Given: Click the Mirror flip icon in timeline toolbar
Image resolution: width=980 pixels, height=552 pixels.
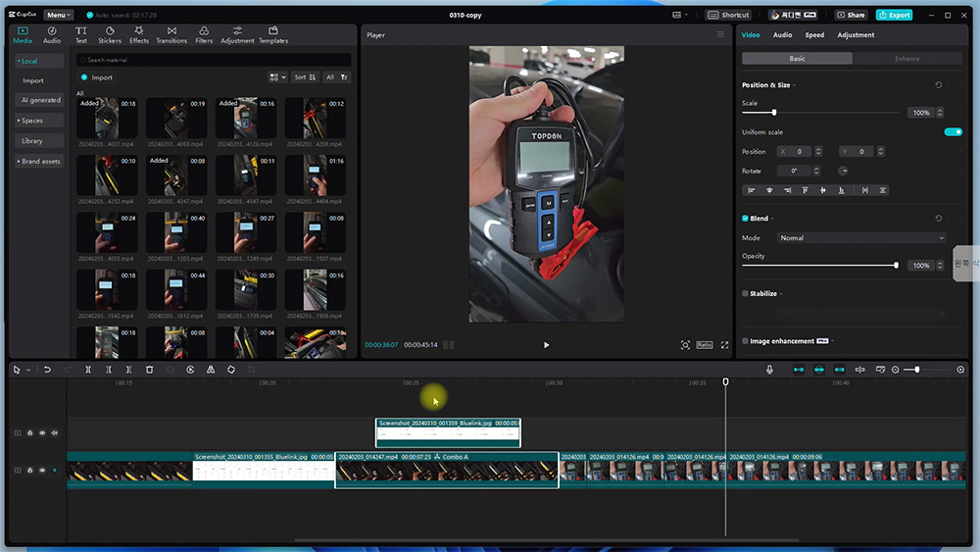Looking at the screenshot, I should click(211, 370).
